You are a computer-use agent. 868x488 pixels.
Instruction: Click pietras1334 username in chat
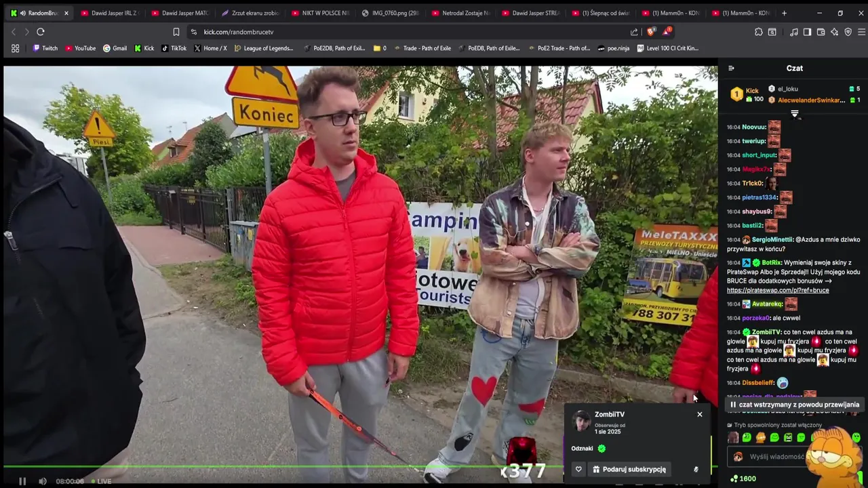tap(759, 197)
